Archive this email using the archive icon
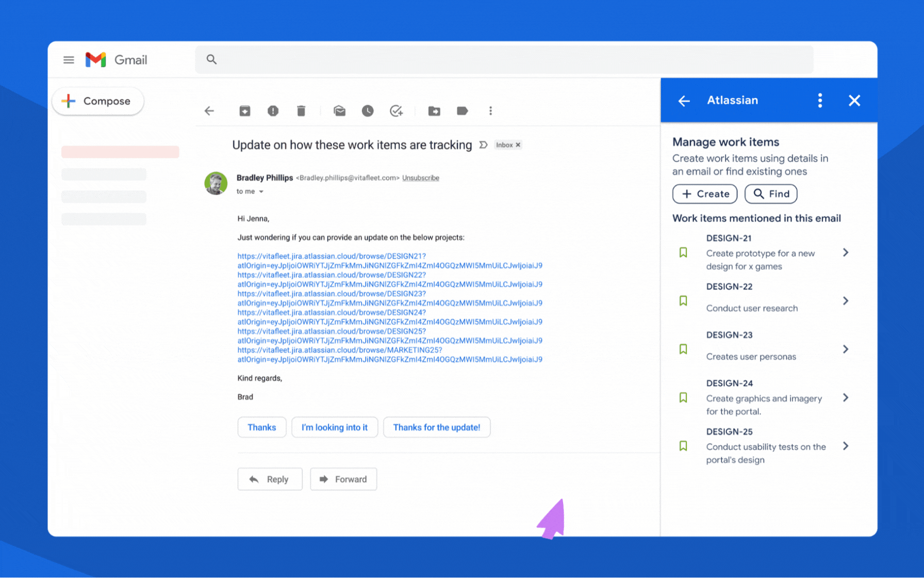Viewport: 924px width, 578px height. pyautogui.click(x=244, y=111)
